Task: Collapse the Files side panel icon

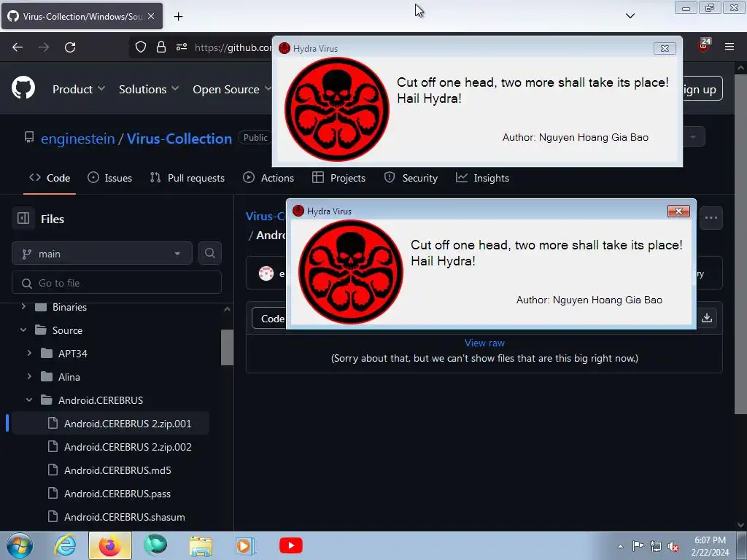Action: (23, 219)
